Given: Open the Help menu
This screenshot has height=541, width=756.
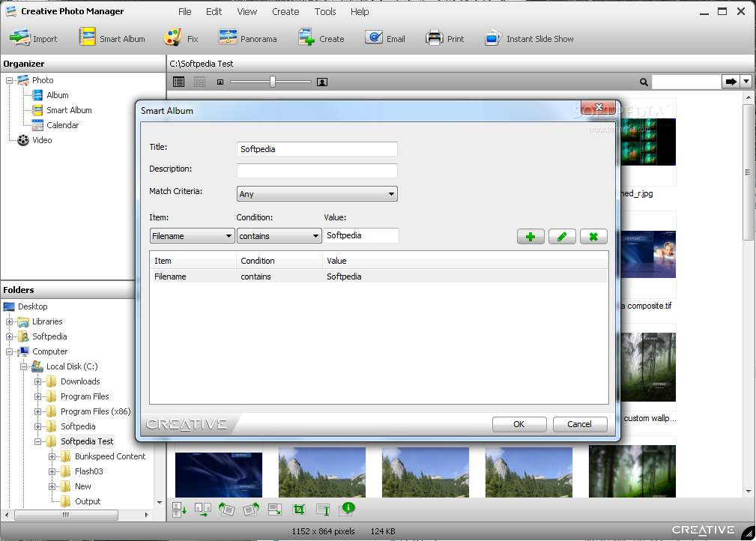Looking at the screenshot, I should click(x=360, y=11).
